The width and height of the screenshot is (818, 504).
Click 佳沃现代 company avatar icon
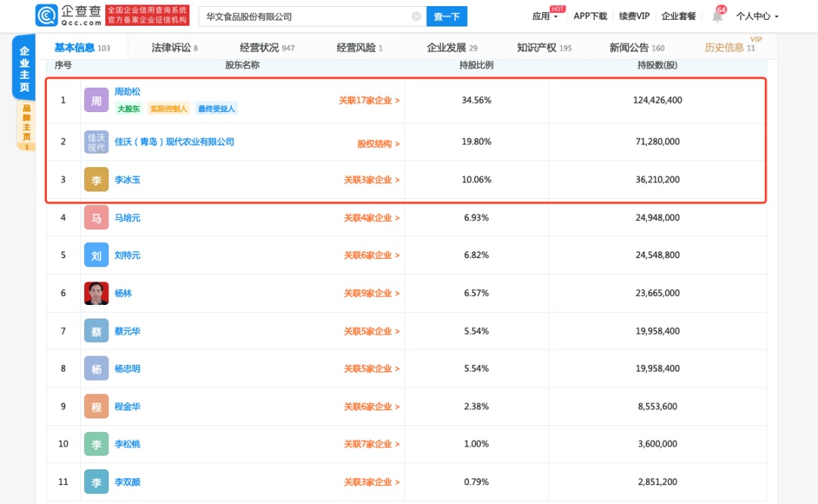tap(96, 142)
